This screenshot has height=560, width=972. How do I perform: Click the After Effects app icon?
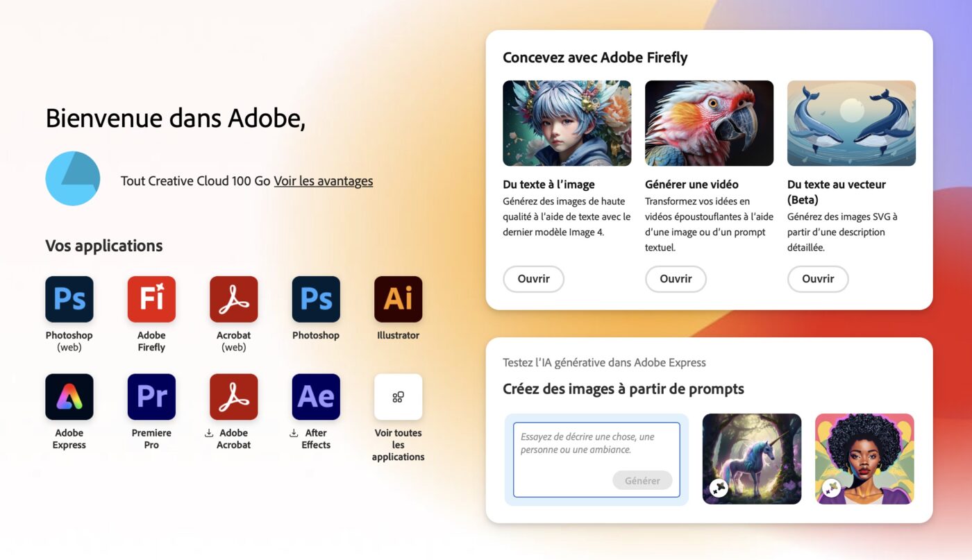(316, 397)
